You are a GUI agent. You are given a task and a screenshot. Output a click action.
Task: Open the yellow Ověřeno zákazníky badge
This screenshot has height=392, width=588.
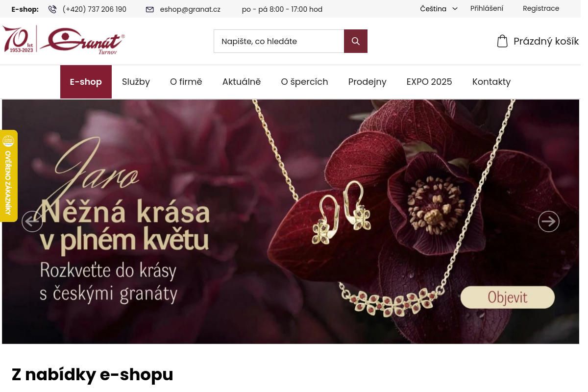pos(8,176)
